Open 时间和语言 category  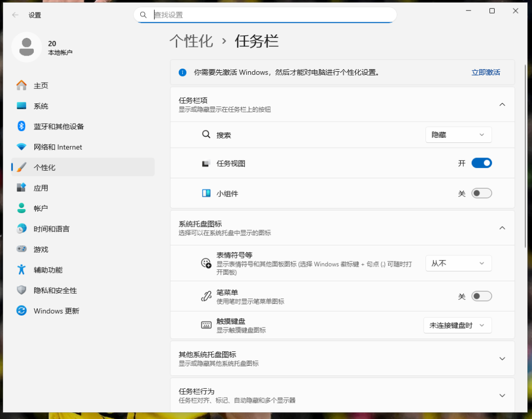(x=83, y=229)
